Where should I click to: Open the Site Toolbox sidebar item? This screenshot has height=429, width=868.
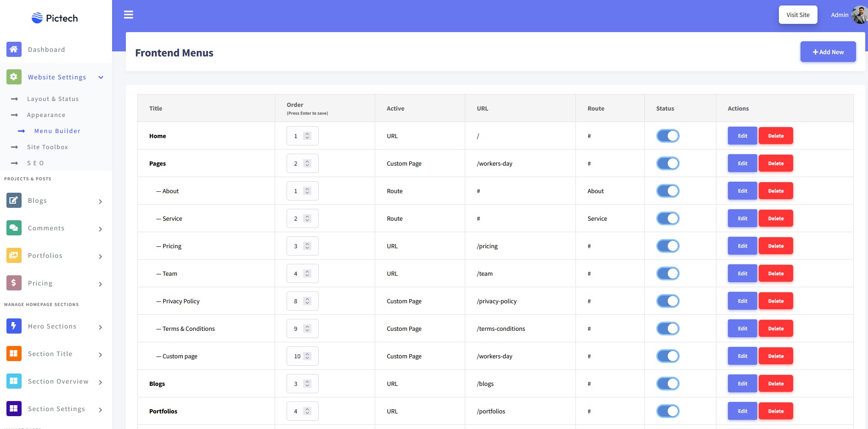(48, 147)
